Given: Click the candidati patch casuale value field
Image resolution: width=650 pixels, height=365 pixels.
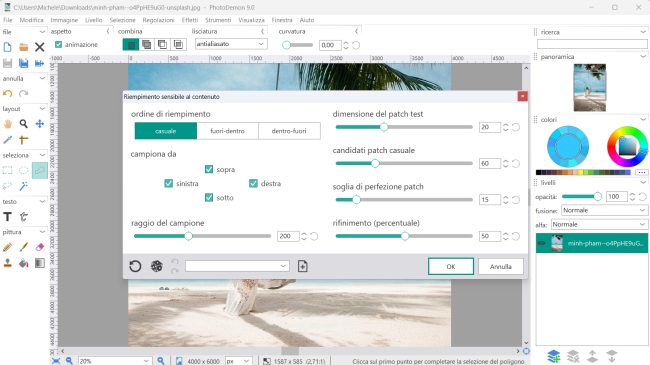Looking at the screenshot, I should click(490, 163).
